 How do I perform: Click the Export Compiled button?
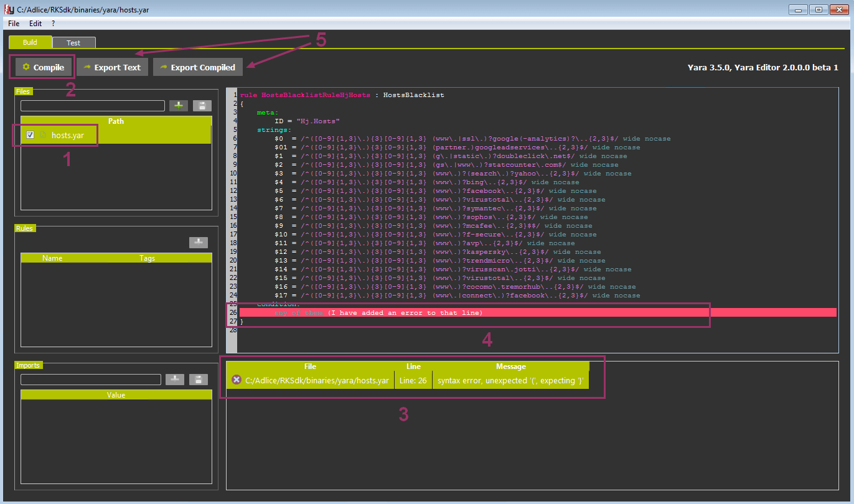pyautogui.click(x=197, y=67)
